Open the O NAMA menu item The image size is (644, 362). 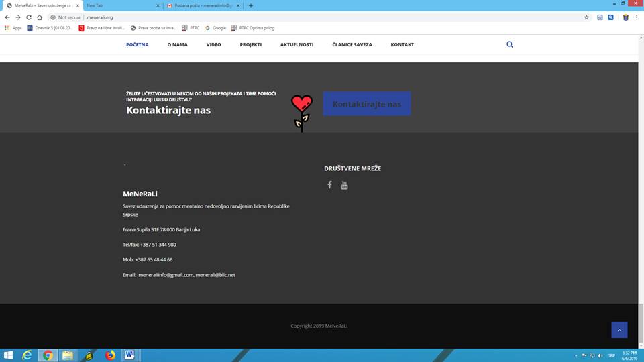point(177,45)
